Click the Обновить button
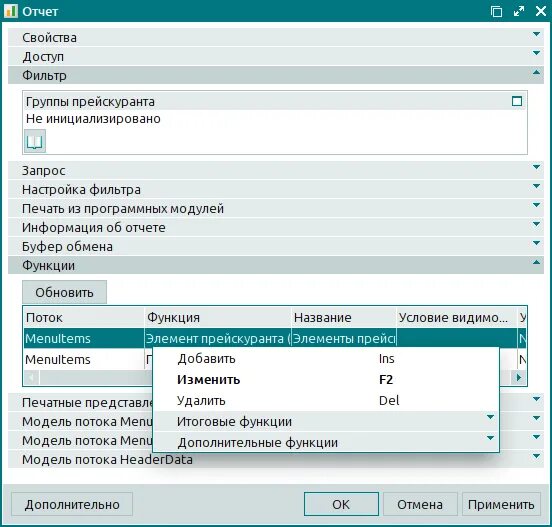 pyautogui.click(x=64, y=292)
